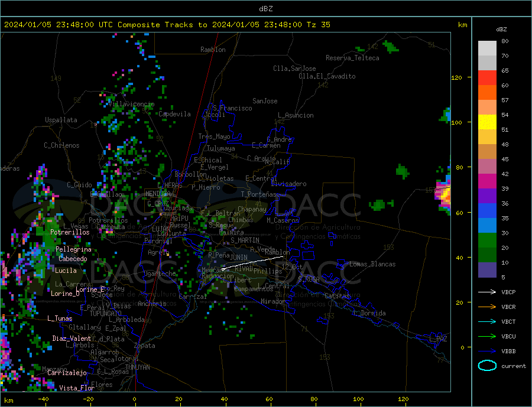
Task: Click the Tulumaya map label
Action: coord(221,148)
